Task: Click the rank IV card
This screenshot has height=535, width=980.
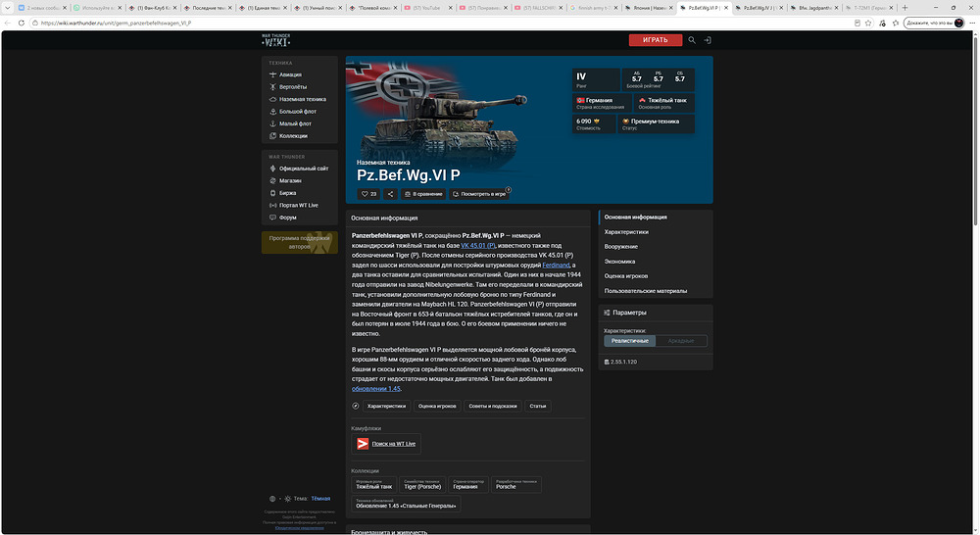Action: [x=596, y=79]
